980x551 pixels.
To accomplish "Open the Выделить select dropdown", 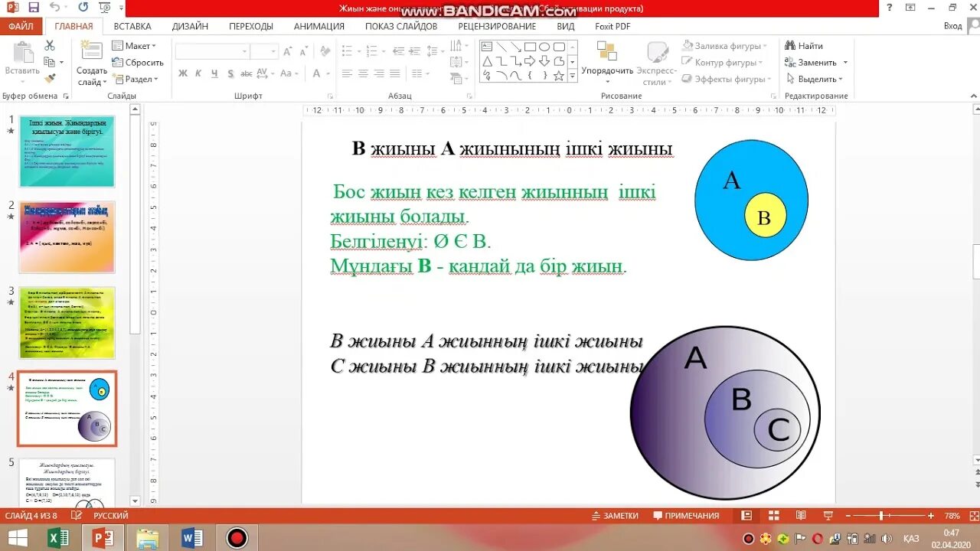I will click(814, 79).
